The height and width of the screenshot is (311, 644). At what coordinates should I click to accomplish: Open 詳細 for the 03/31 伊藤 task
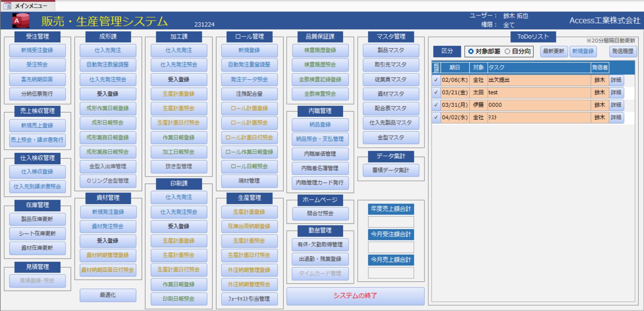point(616,105)
